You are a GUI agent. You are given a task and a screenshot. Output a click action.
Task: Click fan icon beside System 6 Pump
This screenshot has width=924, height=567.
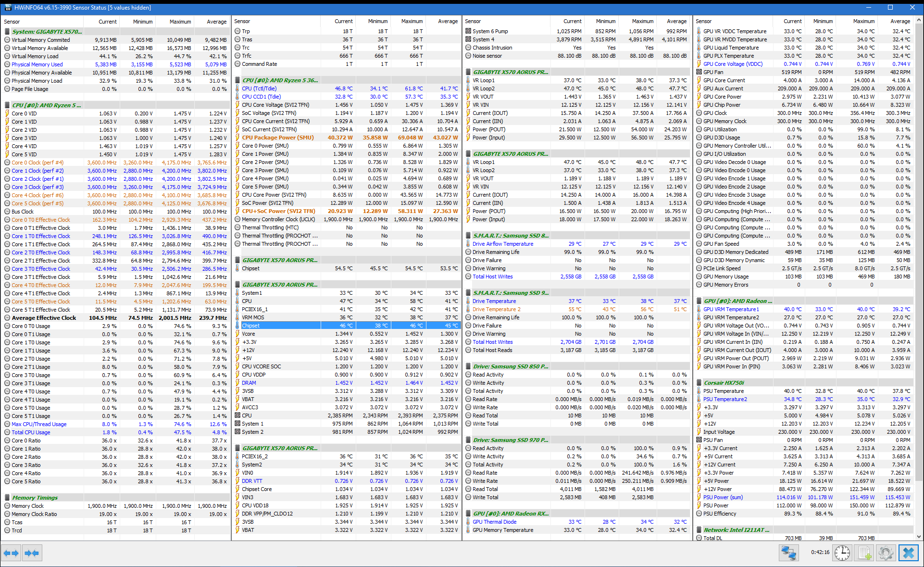point(468,31)
